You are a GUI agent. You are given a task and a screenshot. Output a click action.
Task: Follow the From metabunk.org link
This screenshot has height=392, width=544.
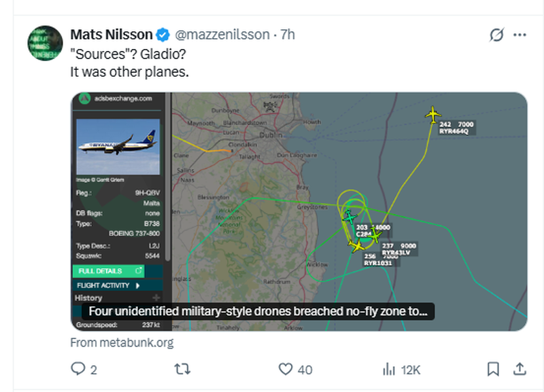click(x=122, y=342)
